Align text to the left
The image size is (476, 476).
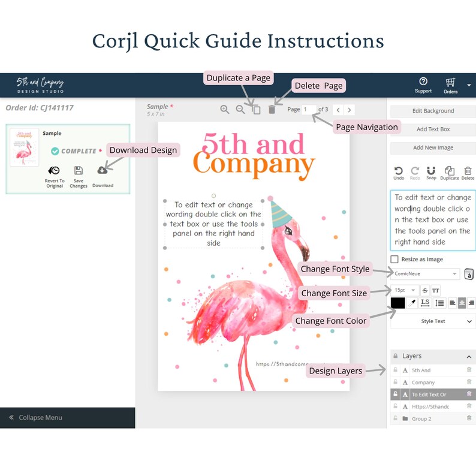tap(453, 303)
